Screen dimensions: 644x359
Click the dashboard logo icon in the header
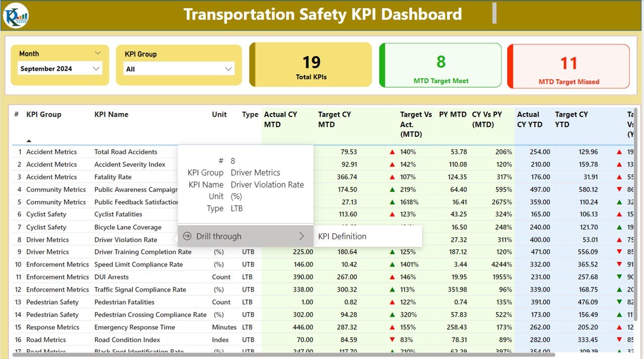pyautogui.click(x=16, y=16)
